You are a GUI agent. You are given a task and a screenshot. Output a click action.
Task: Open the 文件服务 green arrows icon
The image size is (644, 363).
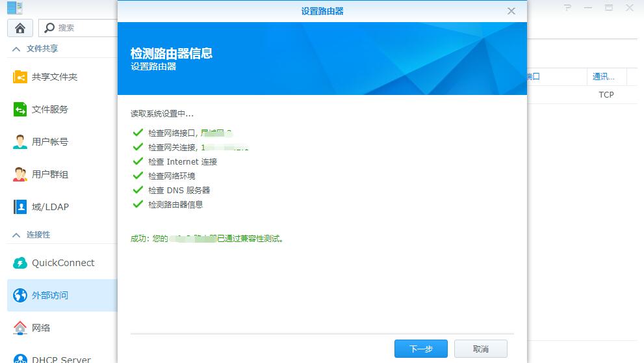pyautogui.click(x=19, y=109)
